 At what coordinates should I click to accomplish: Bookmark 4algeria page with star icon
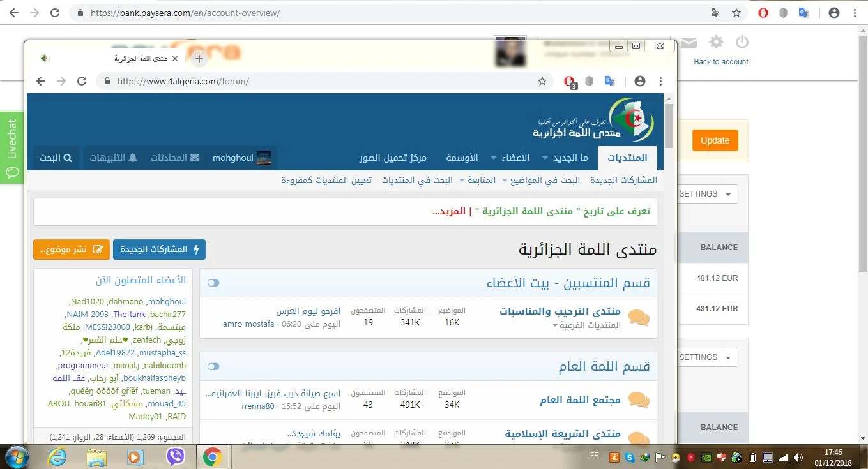tap(542, 81)
